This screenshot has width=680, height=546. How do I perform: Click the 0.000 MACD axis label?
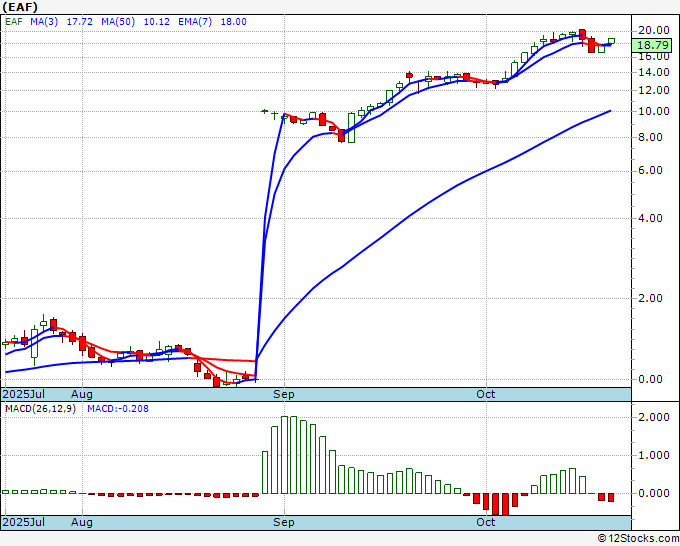tap(654, 494)
